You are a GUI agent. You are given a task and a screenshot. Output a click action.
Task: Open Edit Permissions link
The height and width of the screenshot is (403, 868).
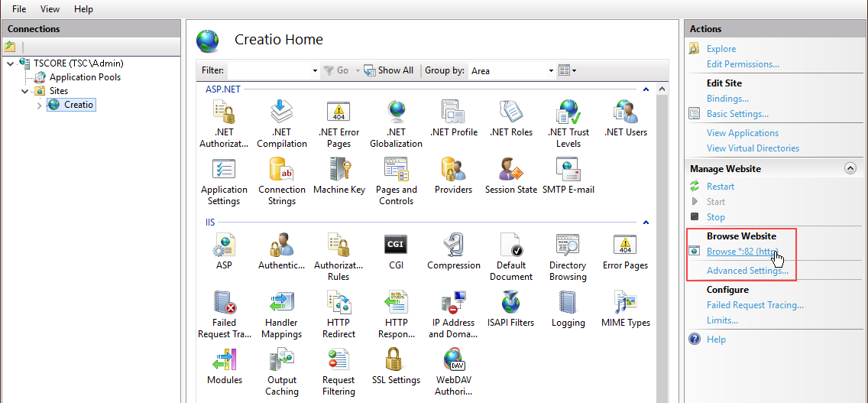tap(743, 64)
